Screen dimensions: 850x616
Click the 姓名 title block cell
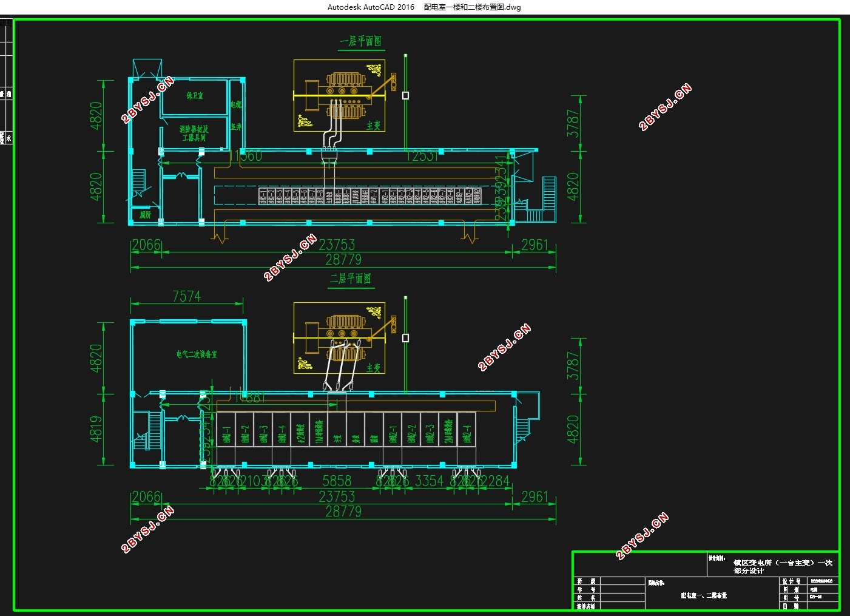(586, 598)
